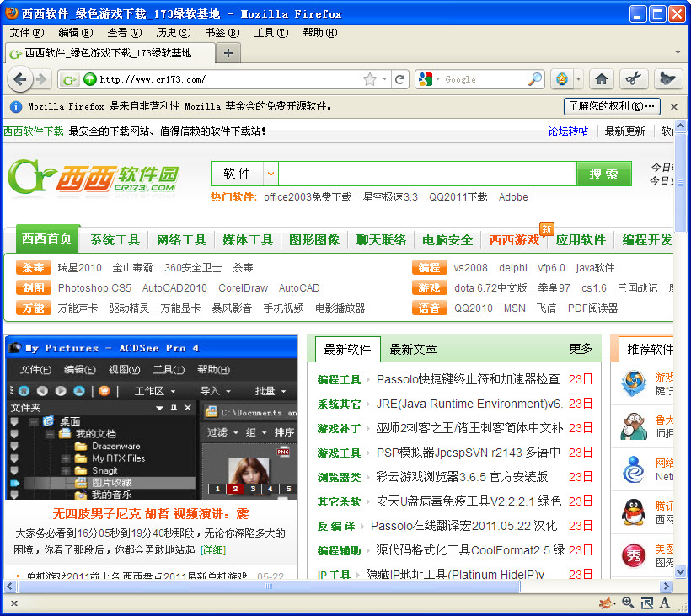The width and height of the screenshot is (691, 616).
Task: Open the 软件 search category dropdown
Action: pos(271,174)
